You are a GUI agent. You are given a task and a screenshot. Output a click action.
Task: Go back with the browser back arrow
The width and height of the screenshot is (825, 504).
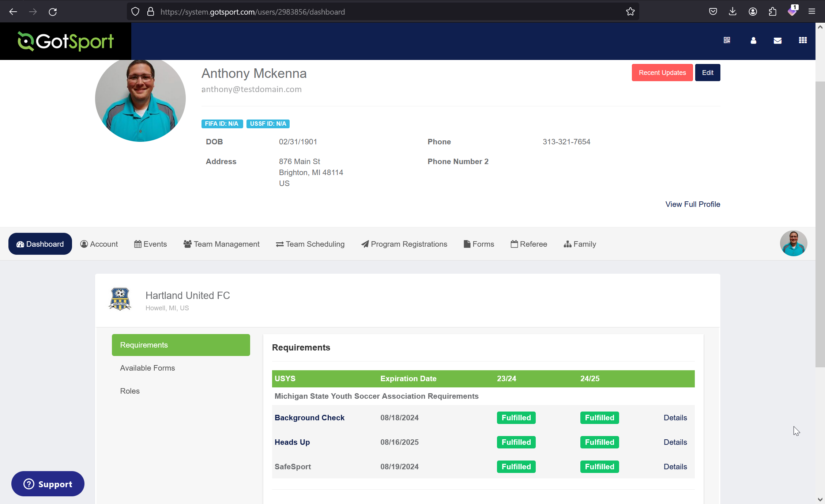pyautogui.click(x=13, y=12)
